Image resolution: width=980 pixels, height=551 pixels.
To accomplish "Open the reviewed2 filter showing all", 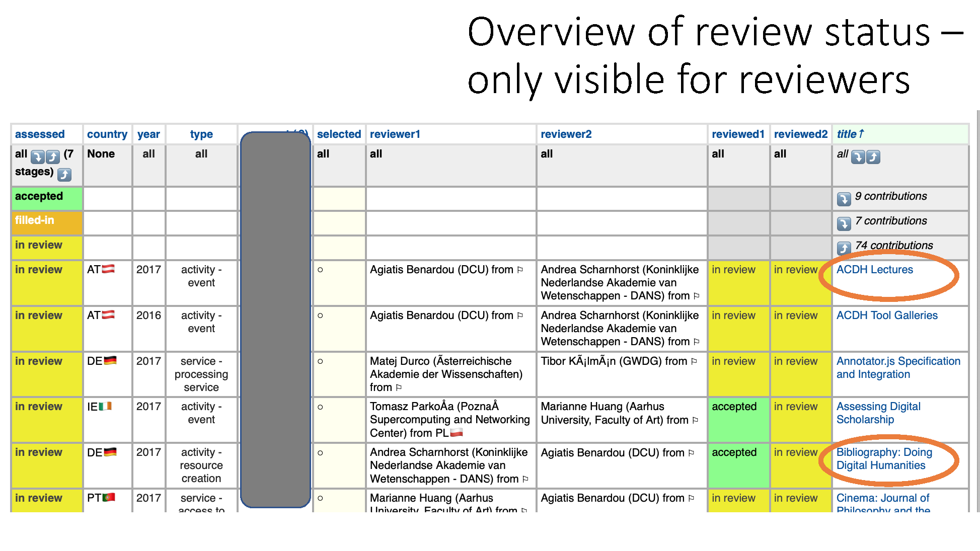I will 780,154.
